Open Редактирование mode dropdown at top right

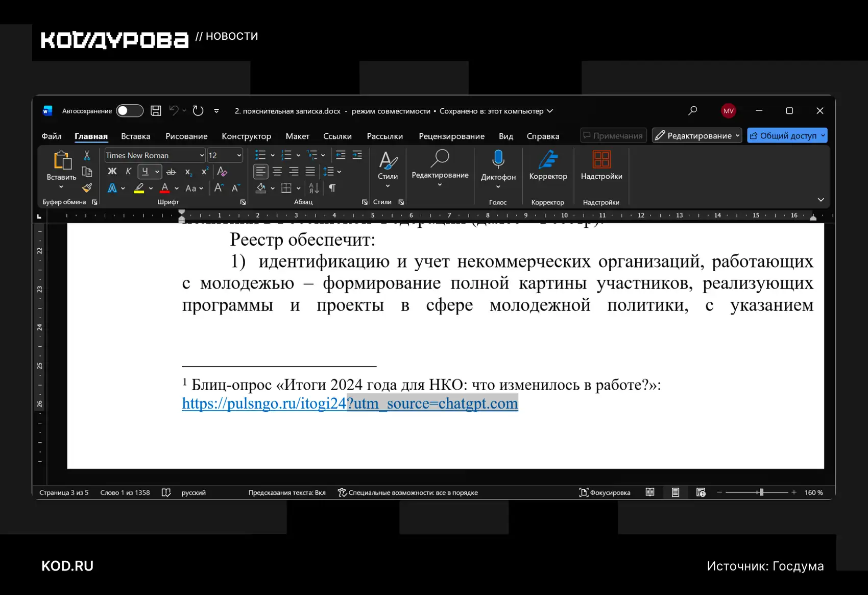click(697, 135)
